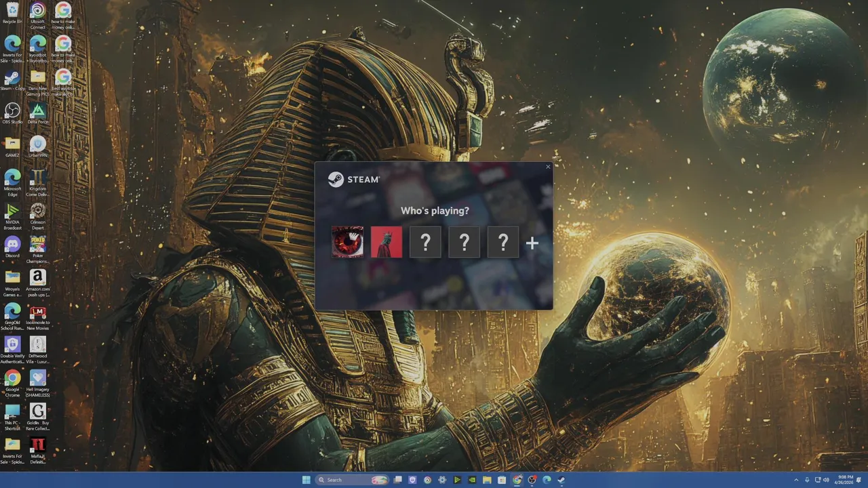This screenshot has width=868, height=488.
Task: Open GregOld School Edge desktop shortcut
Action: (x=12, y=316)
